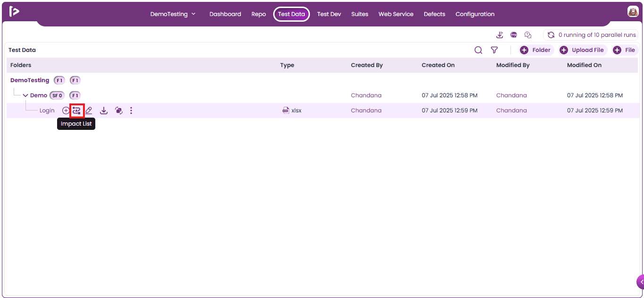The height and width of the screenshot is (298, 644).
Task: Click the Modified By column header
Action: pyautogui.click(x=513, y=65)
